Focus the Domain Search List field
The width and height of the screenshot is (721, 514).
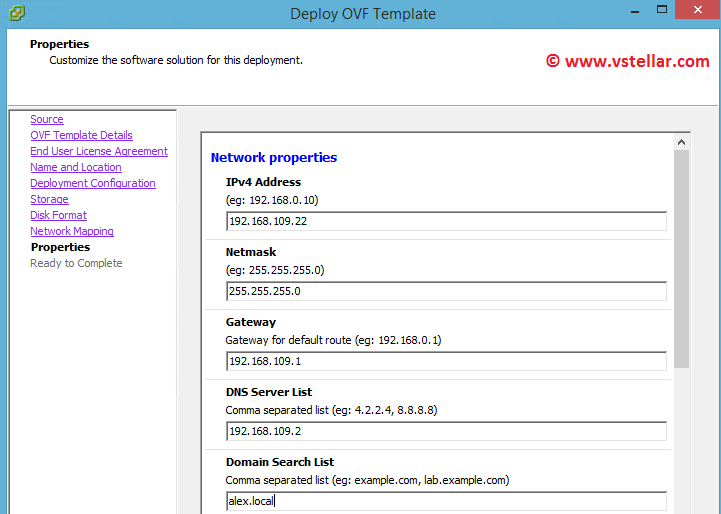tap(446, 501)
